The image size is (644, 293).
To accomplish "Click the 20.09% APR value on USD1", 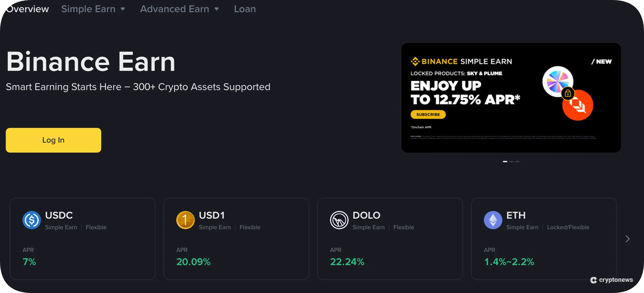I will click(194, 262).
